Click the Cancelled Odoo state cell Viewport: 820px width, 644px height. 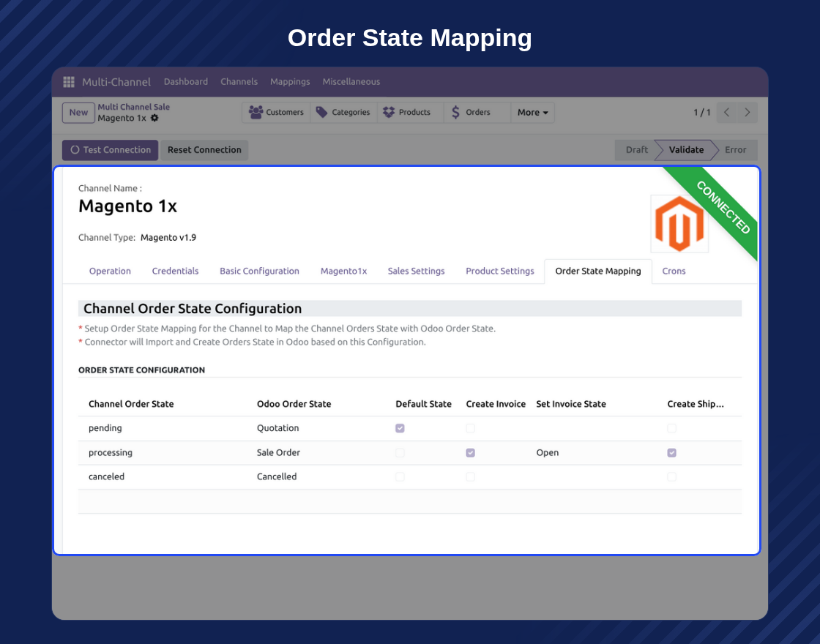click(277, 476)
